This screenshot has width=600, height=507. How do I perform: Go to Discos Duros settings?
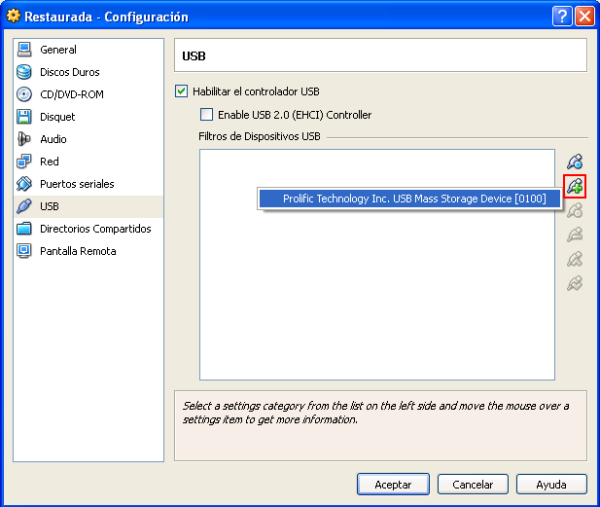click(x=69, y=72)
